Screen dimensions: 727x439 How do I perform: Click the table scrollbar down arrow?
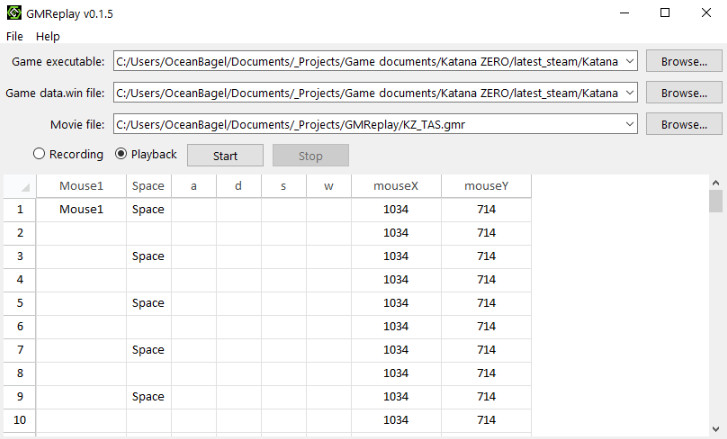point(716,429)
